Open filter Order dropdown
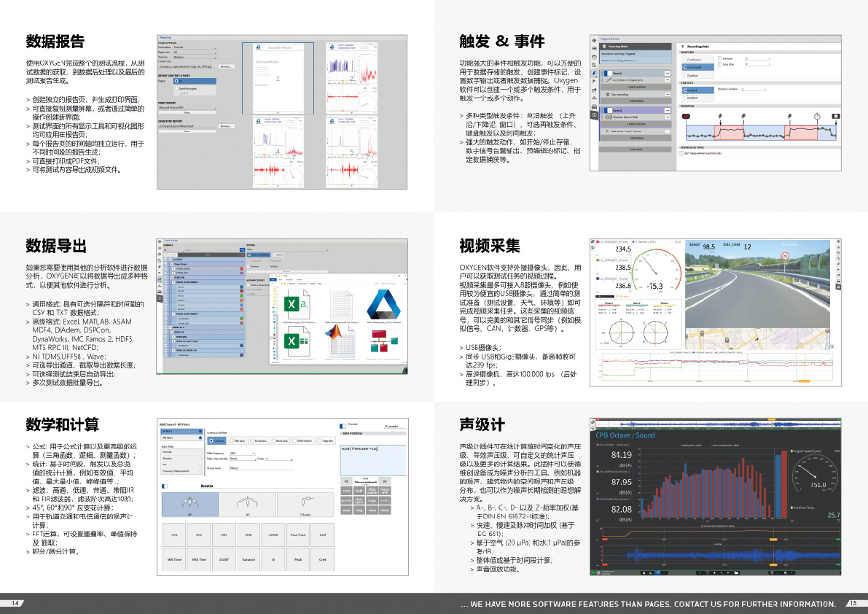The height and width of the screenshot is (614, 868). tap(279, 459)
